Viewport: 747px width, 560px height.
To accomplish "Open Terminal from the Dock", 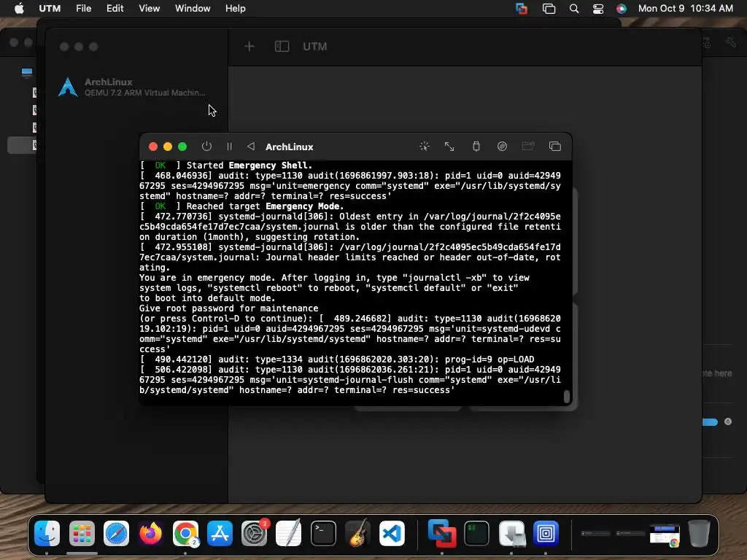I will [x=323, y=533].
